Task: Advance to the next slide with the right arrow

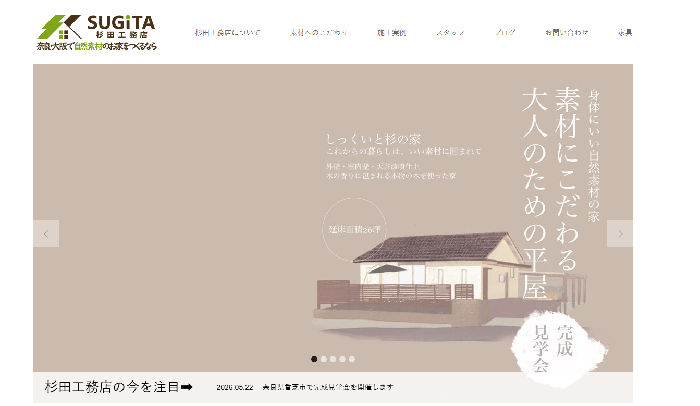Action: (x=620, y=234)
